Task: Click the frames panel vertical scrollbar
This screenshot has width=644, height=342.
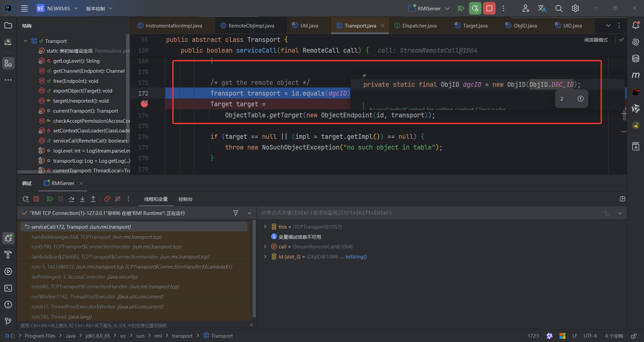Action: click(x=254, y=269)
